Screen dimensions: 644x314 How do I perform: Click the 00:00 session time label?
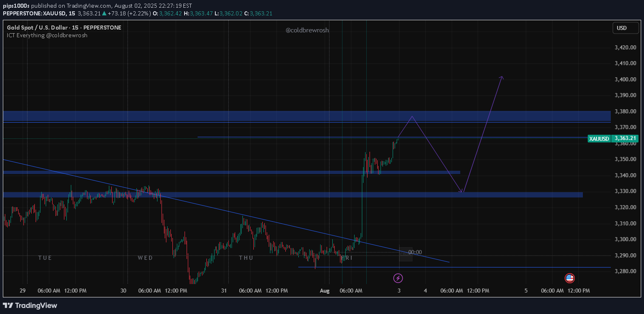(415, 252)
